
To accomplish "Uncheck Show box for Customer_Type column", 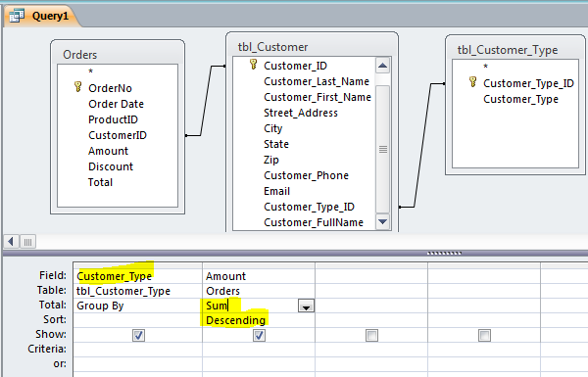I will (138, 336).
